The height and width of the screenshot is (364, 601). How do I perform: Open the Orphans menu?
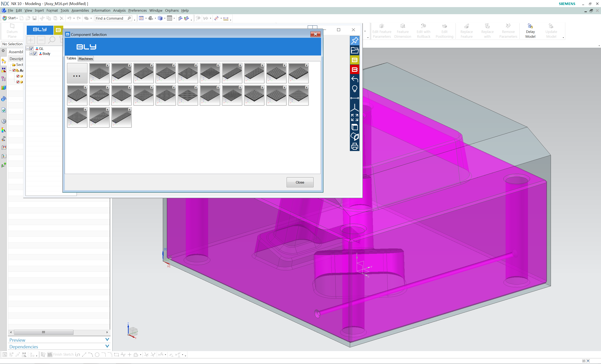pos(172,10)
